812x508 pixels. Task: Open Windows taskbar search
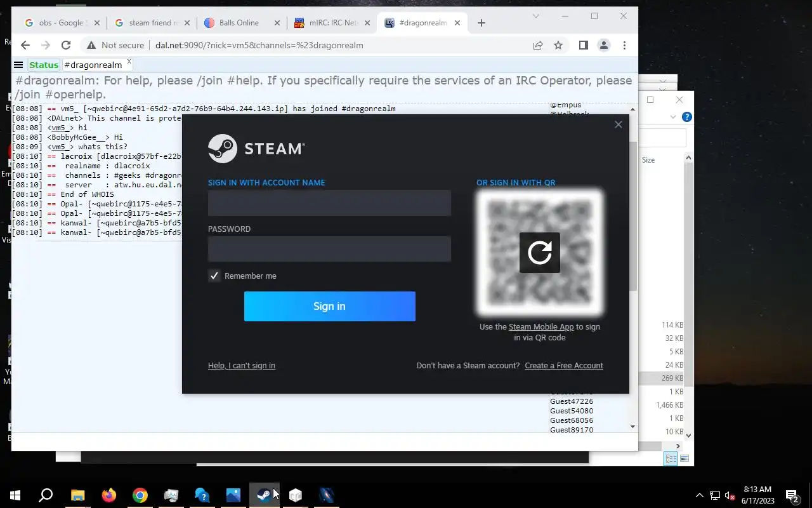(46, 495)
